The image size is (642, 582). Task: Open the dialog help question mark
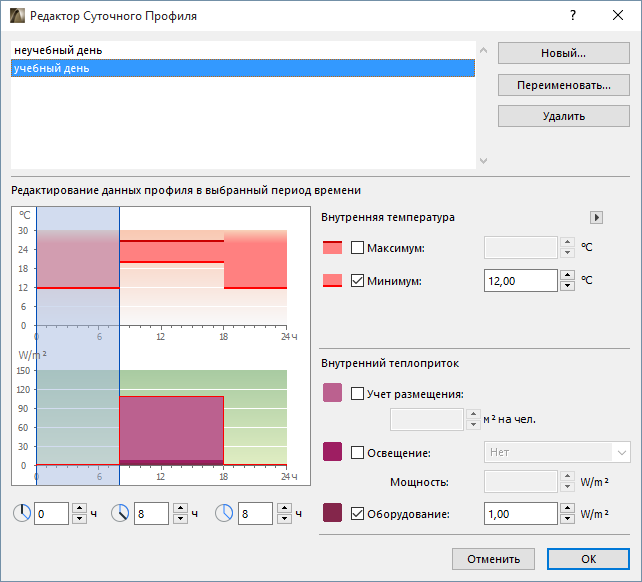[573, 16]
